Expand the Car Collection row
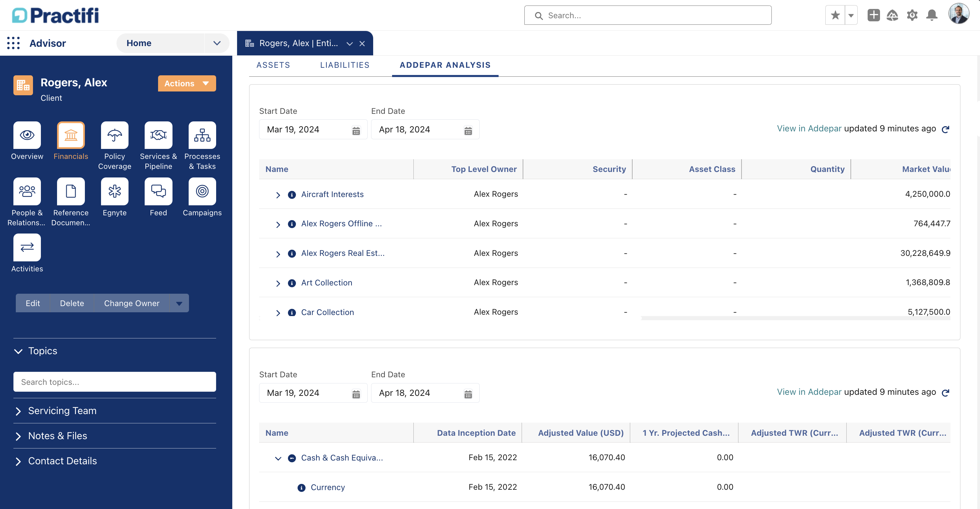 coord(278,313)
